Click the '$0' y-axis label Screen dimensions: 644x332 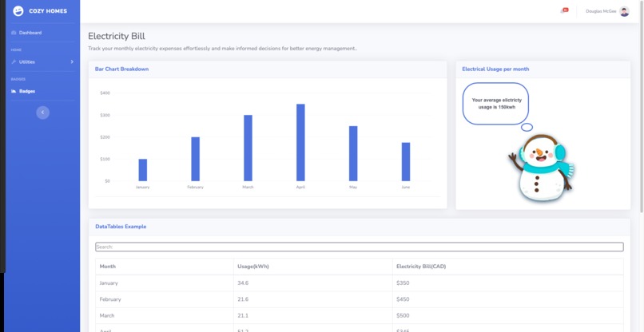click(x=107, y=181)
